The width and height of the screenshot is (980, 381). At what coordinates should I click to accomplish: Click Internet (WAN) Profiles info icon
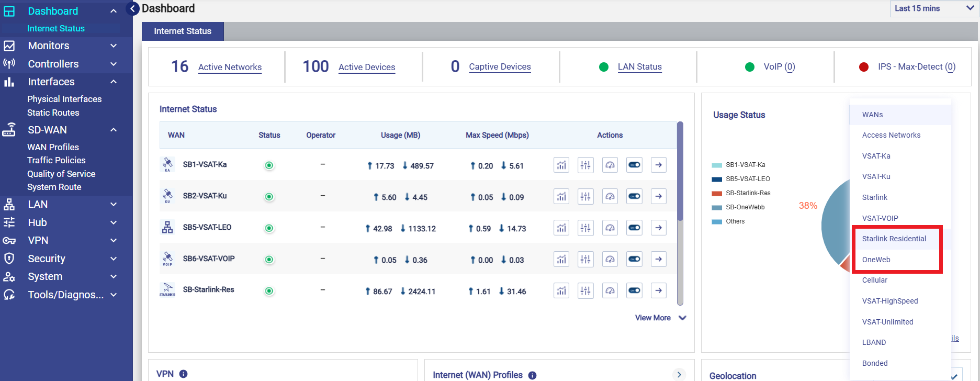coord(532,375)
